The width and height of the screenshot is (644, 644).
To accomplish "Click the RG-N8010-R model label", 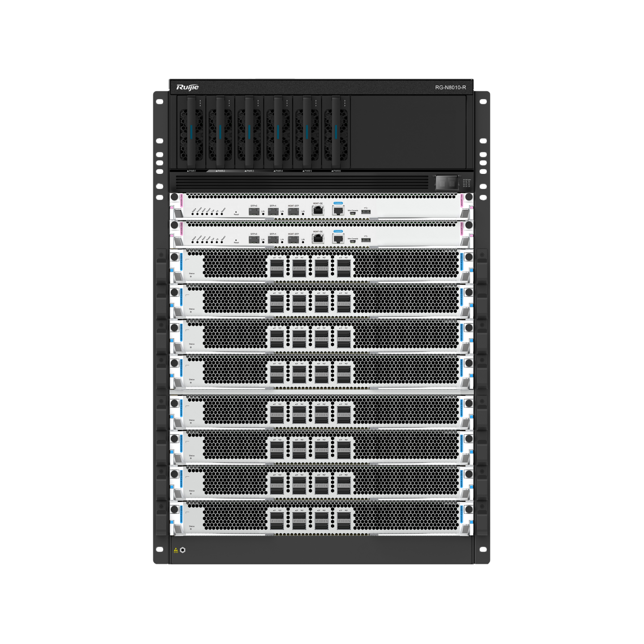I will (450, 88).
